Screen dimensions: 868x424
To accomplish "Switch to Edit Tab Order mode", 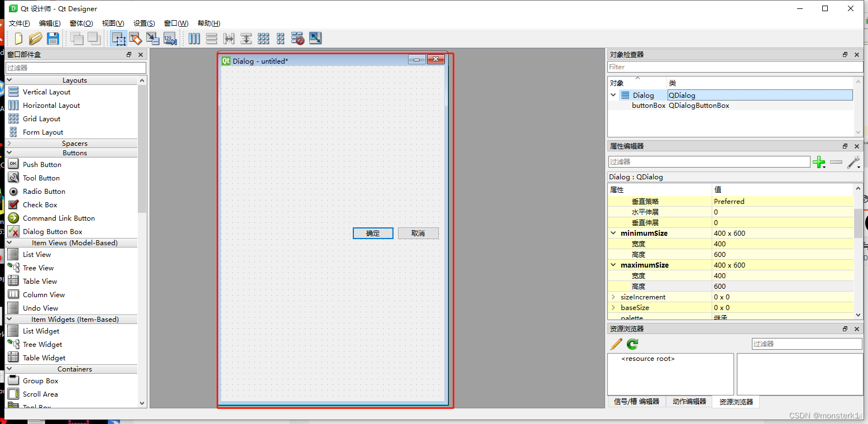I will [x=169, y=39].
